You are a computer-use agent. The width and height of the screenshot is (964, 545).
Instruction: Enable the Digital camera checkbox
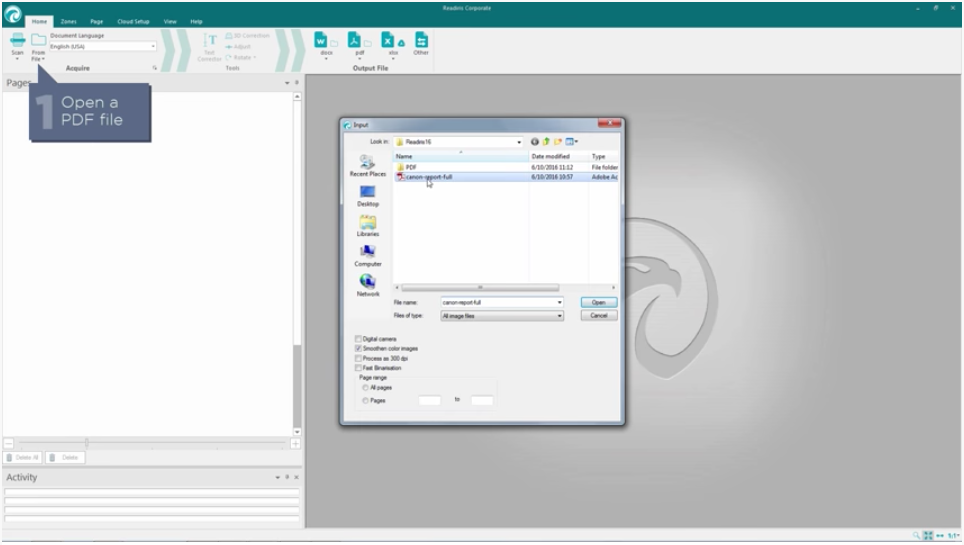tap(359, 339)
